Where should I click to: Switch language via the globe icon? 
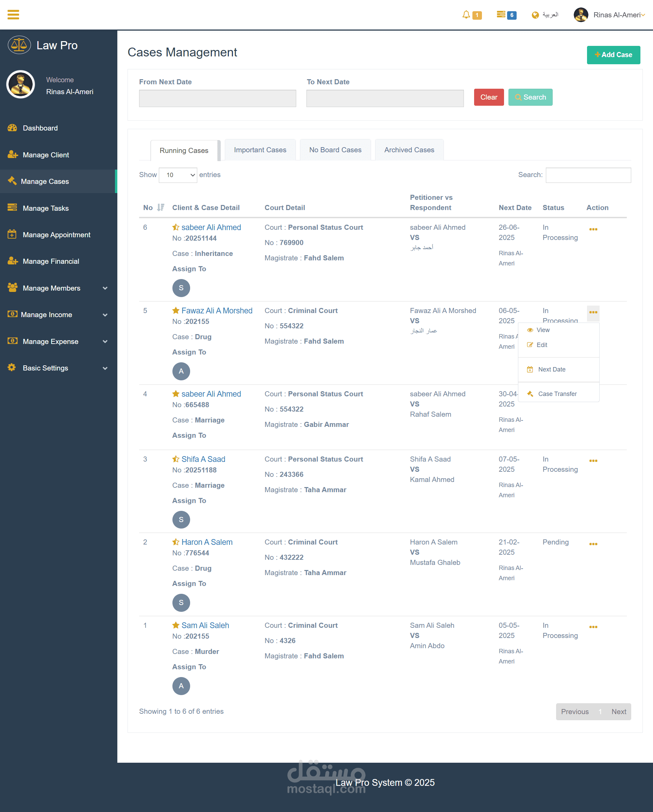click(x=535, y=15)
